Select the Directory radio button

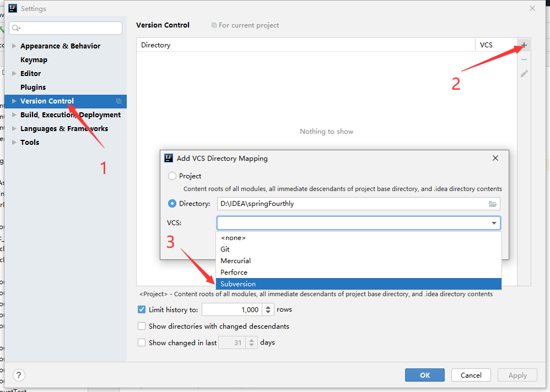click(172, 204)
